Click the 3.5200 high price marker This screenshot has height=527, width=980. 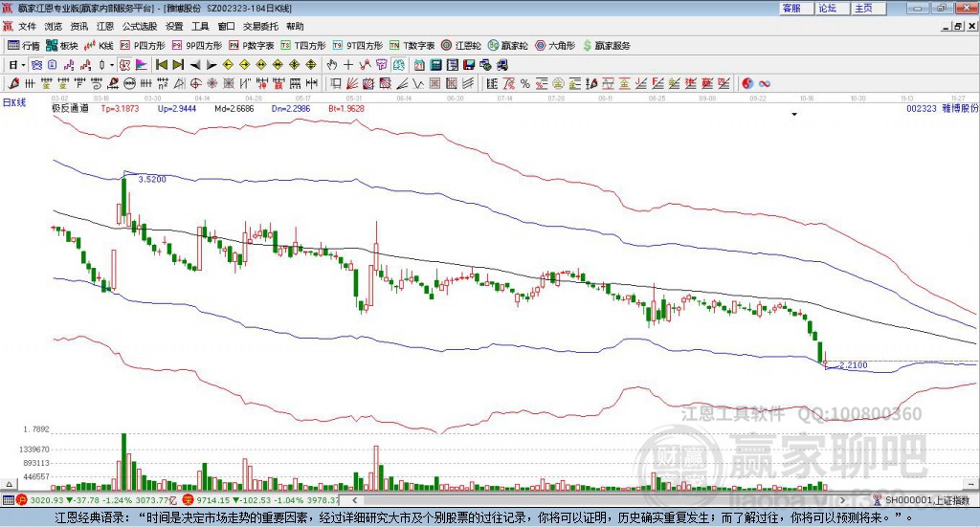coord(152,179)
